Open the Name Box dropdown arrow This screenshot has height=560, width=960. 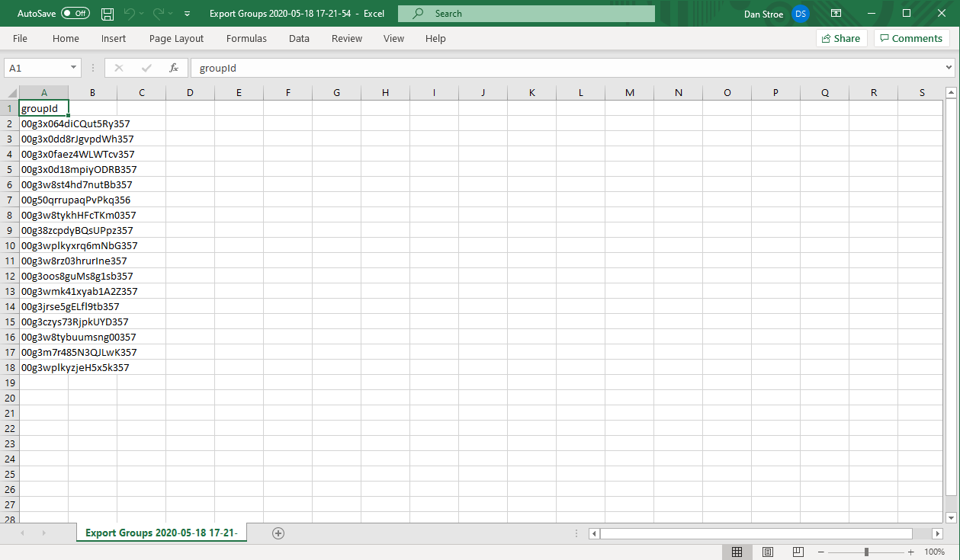[74, 68]
